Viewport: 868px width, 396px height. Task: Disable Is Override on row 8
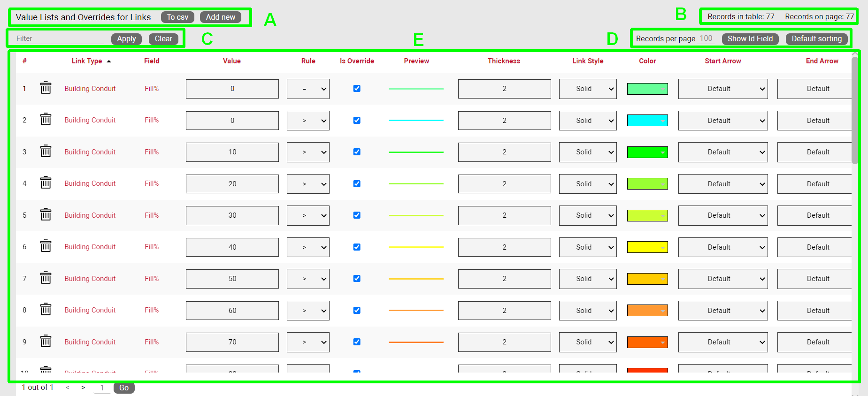pos(357,310)
